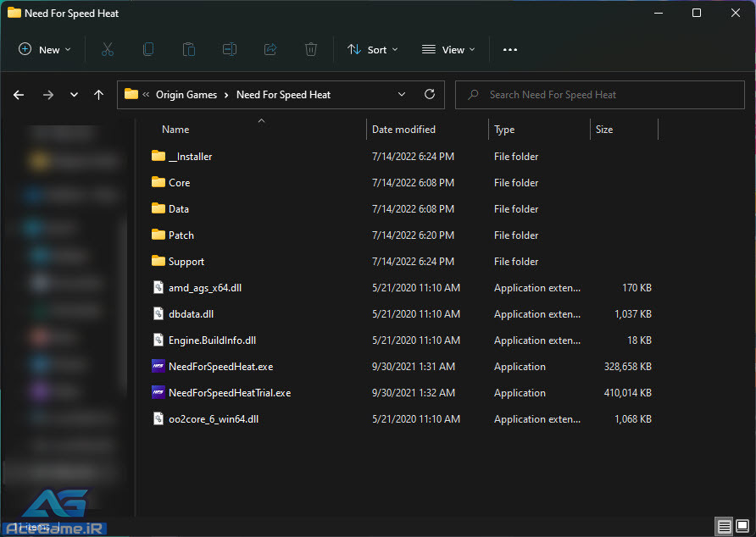Viewport: 756px width, 537px height.
Task: Open the See more three-dots menu
Action: pos(509,50)
